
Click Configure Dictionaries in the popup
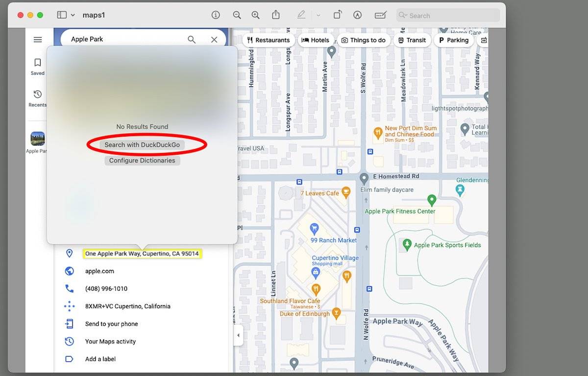click(142, 160)
